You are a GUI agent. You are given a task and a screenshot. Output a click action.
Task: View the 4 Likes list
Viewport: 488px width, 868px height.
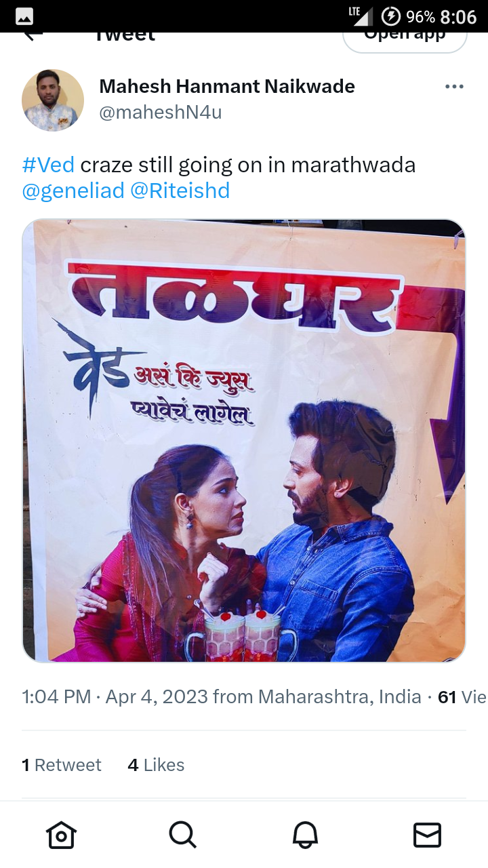[156, 765]
